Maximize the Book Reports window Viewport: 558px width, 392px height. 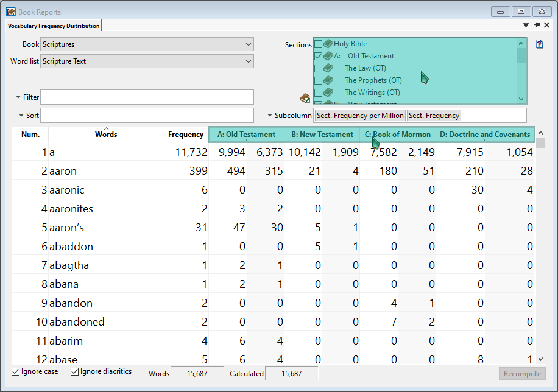point(521,12)
